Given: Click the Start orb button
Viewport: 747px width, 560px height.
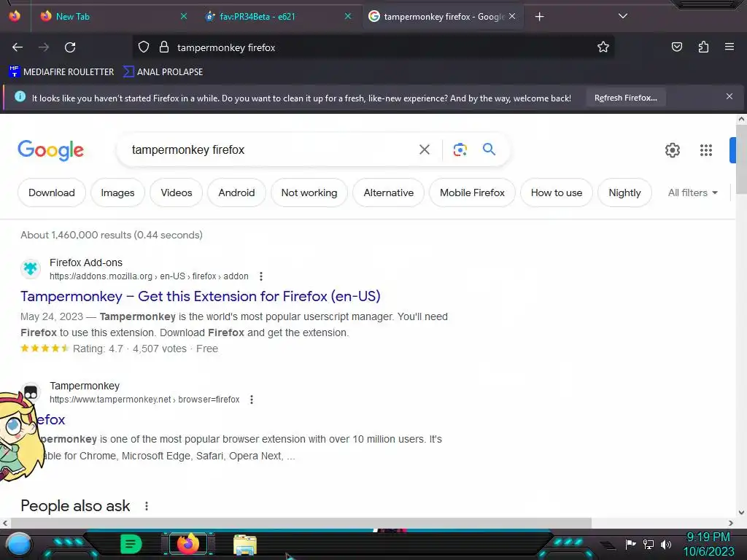Looking at the screenshot, I should click(x=18, y=544).
